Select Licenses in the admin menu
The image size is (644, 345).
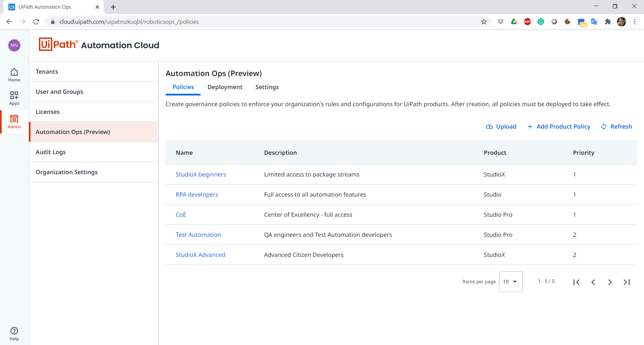point(48,112)
